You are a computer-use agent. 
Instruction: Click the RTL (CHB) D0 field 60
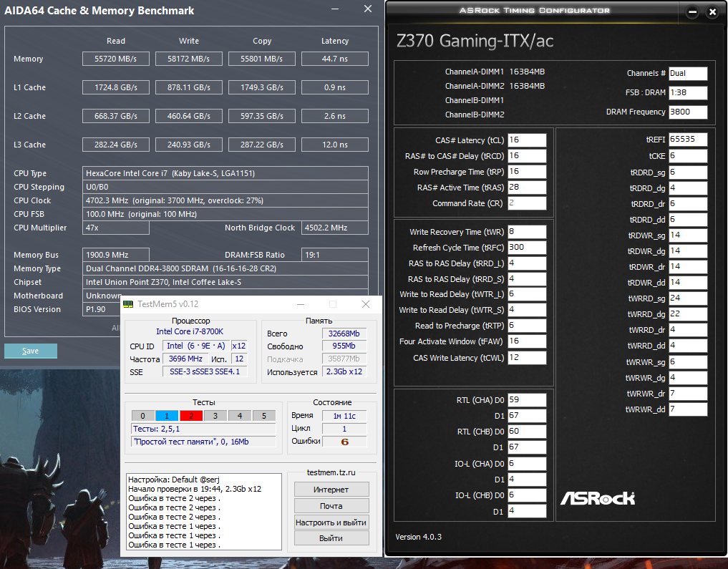tap(527, 432)
